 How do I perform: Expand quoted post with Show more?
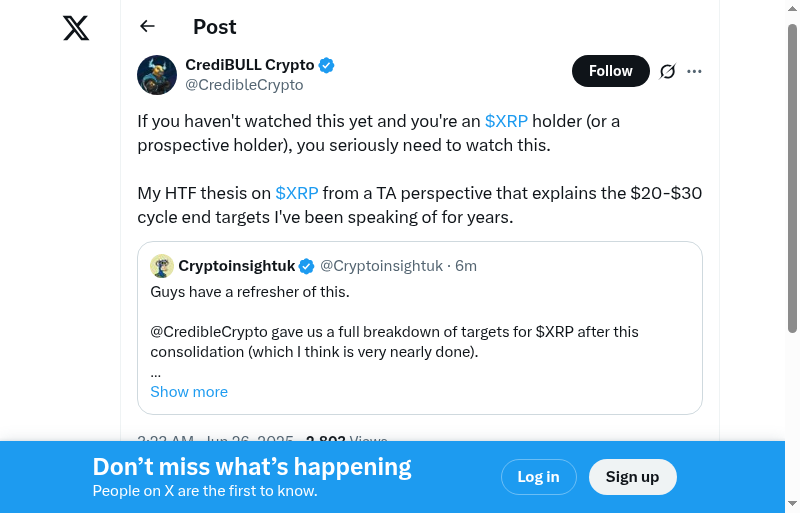(189, 392)
